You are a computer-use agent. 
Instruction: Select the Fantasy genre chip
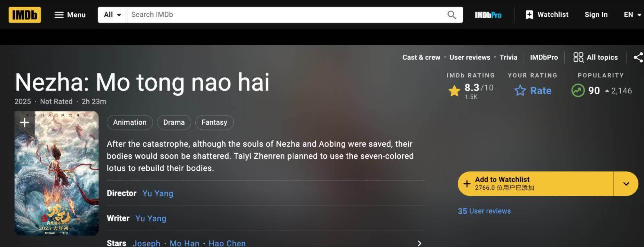[x=214, y=122]
